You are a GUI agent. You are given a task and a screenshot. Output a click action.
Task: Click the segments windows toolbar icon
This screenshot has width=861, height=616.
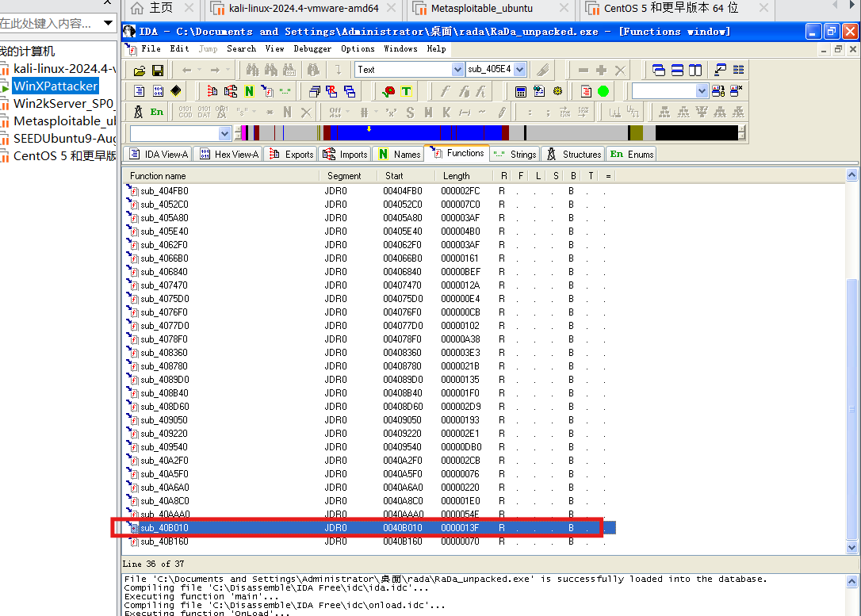[x=315, y=91]
